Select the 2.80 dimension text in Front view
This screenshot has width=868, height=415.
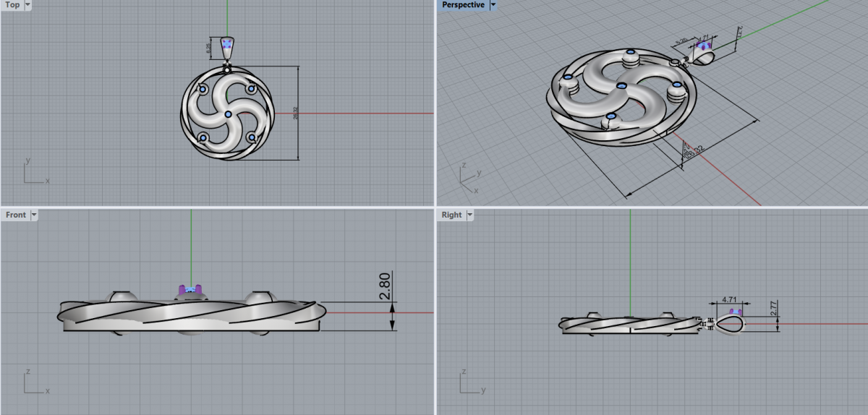(385, 286)
